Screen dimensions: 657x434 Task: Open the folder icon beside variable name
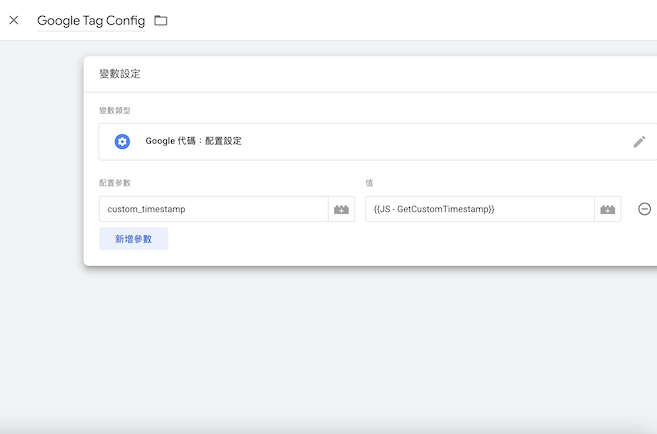point(161,20)
